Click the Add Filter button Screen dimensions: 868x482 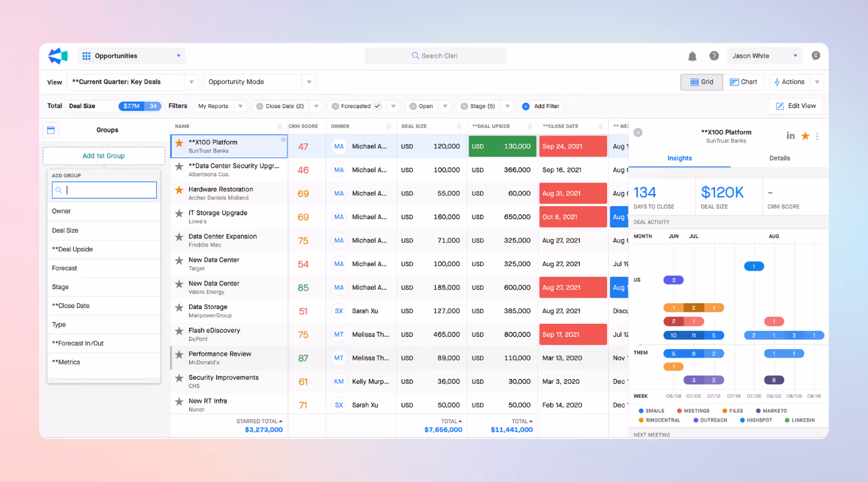pos(540,106)
